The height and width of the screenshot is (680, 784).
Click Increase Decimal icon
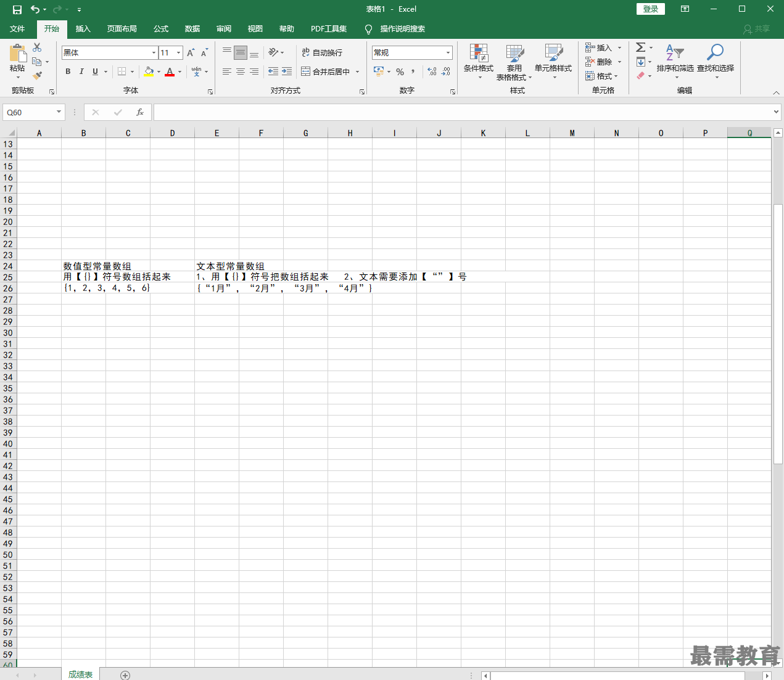[x=432, y=72]
